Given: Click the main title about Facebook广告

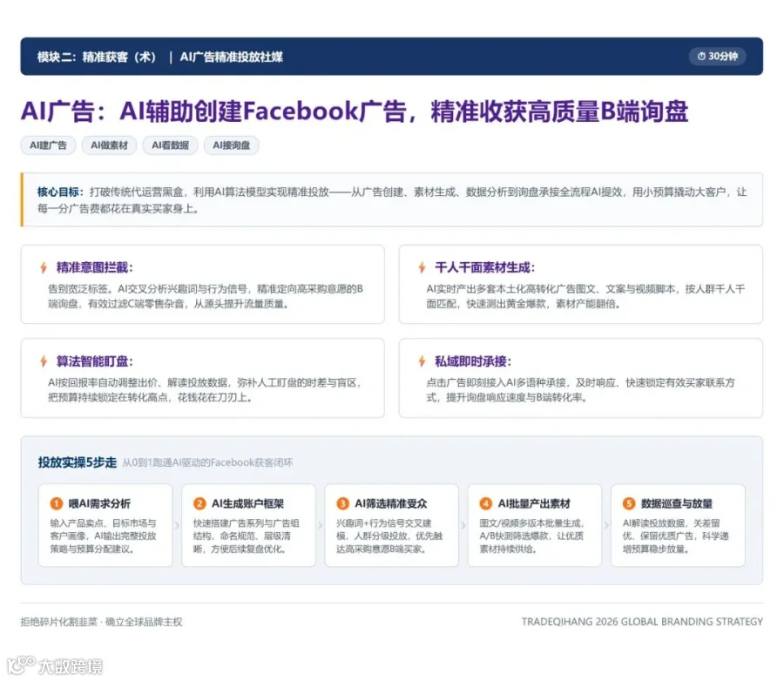Looking at the screenshot, I should click(x=355, y=111).
